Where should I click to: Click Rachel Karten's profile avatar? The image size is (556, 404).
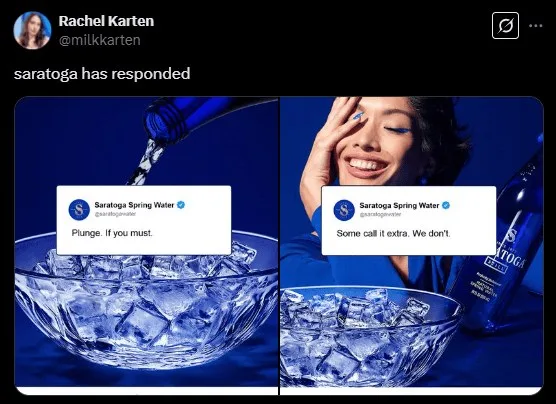(32, 30)
